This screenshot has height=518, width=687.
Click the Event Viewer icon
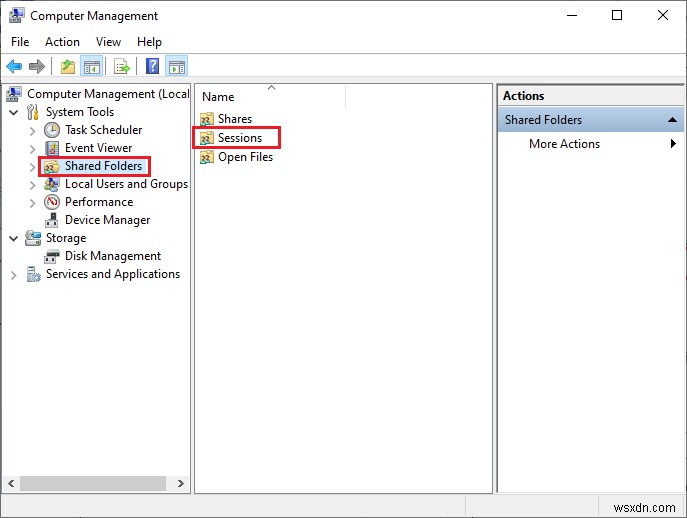pos(52,148)
